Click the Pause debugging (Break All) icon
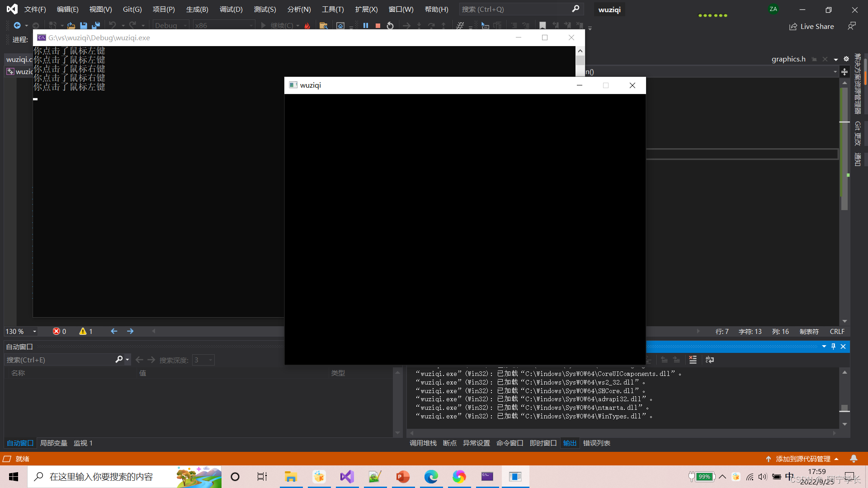The height and width of the screenshot is (488, 868). 366,26
